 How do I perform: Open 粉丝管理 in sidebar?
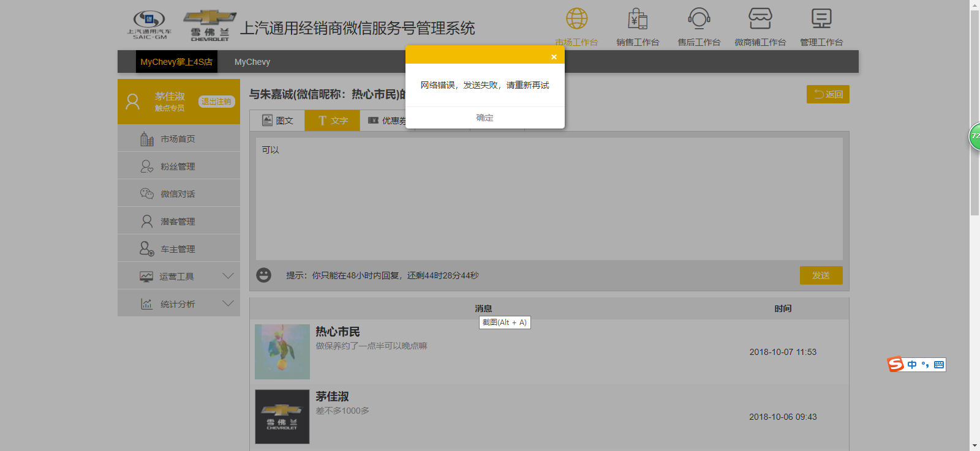point(179,166)
